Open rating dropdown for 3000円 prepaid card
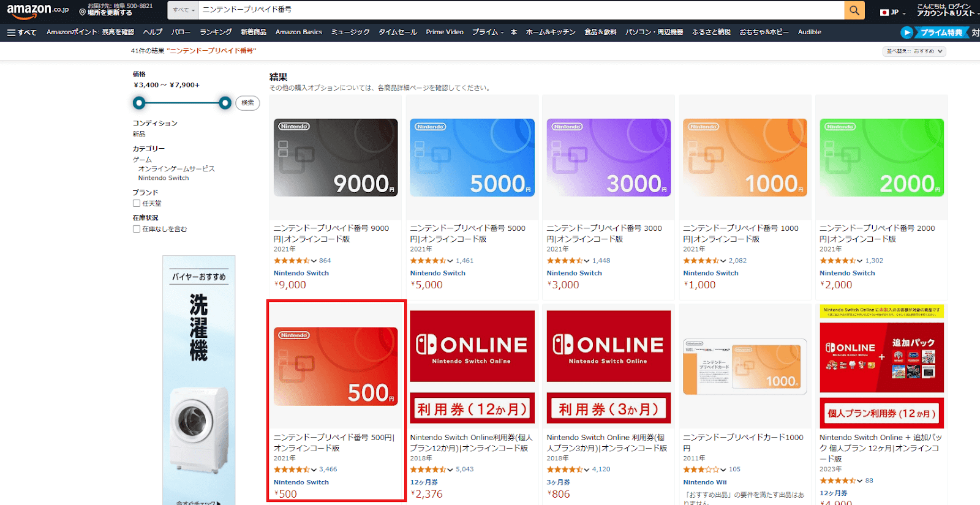This screenshot has height=505, width=980. [587, 261]
